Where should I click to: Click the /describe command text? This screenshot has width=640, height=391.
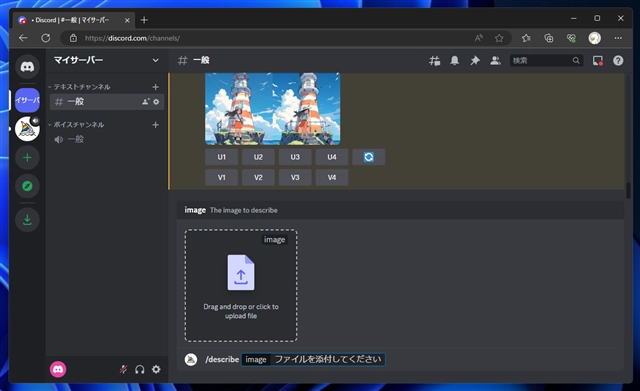pos(222,360)
